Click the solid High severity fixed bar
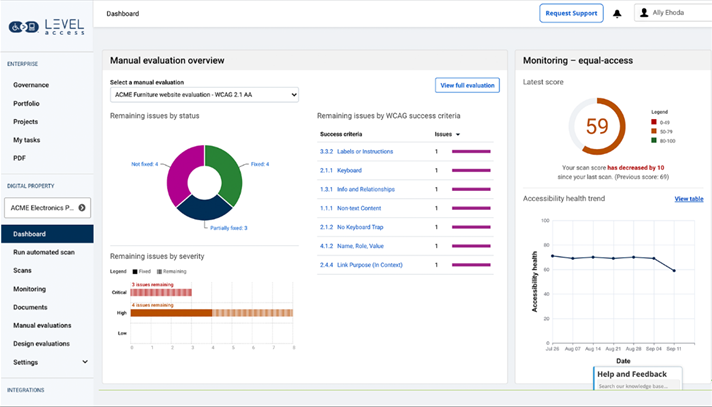The height and width of the screenshot is (407, 712). click(x=171, y=313)
